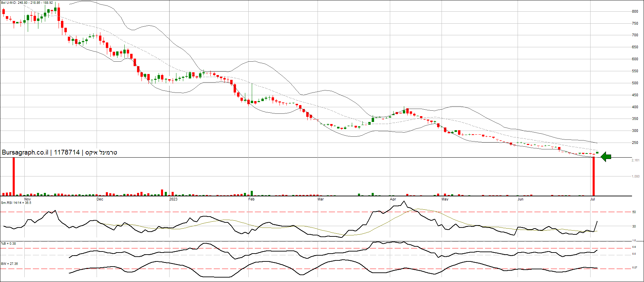The height and width of the screenshot is (282, 644).
Task: Select the Dec label on the time axis
Action: 100,199
